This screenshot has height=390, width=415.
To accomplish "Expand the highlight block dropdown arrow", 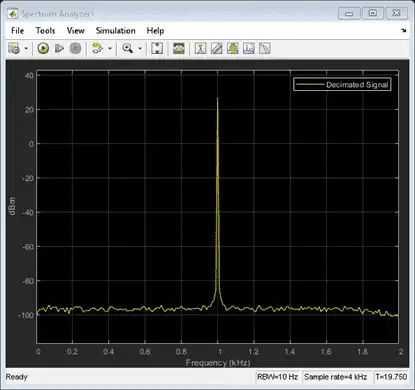I will (110, 49).
